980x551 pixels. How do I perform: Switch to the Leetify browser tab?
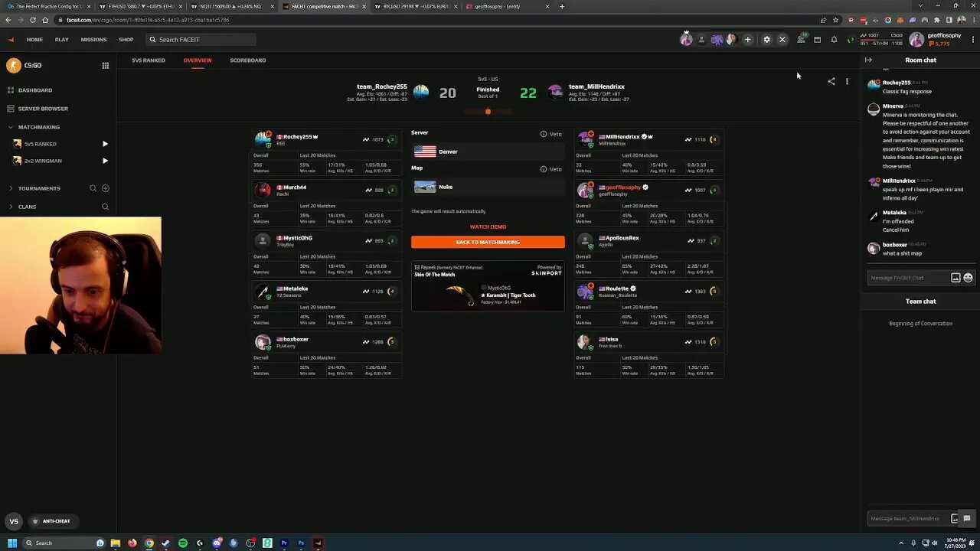click(505, 6)
